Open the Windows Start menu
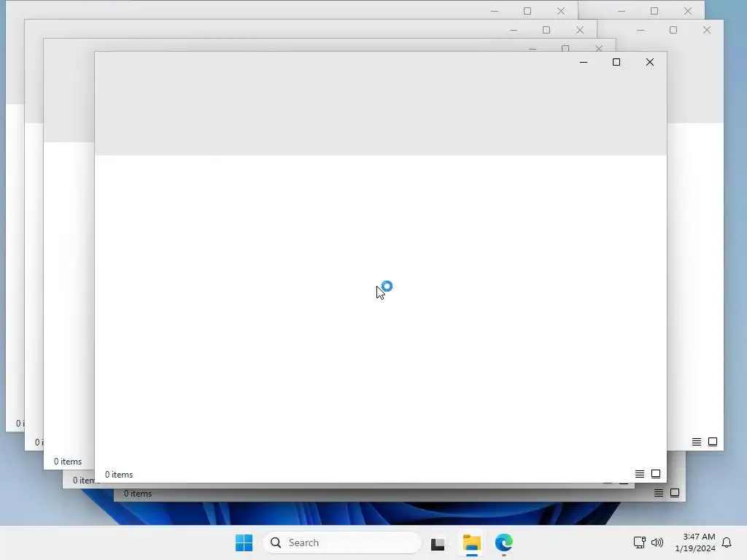 (x=244, y=542)
